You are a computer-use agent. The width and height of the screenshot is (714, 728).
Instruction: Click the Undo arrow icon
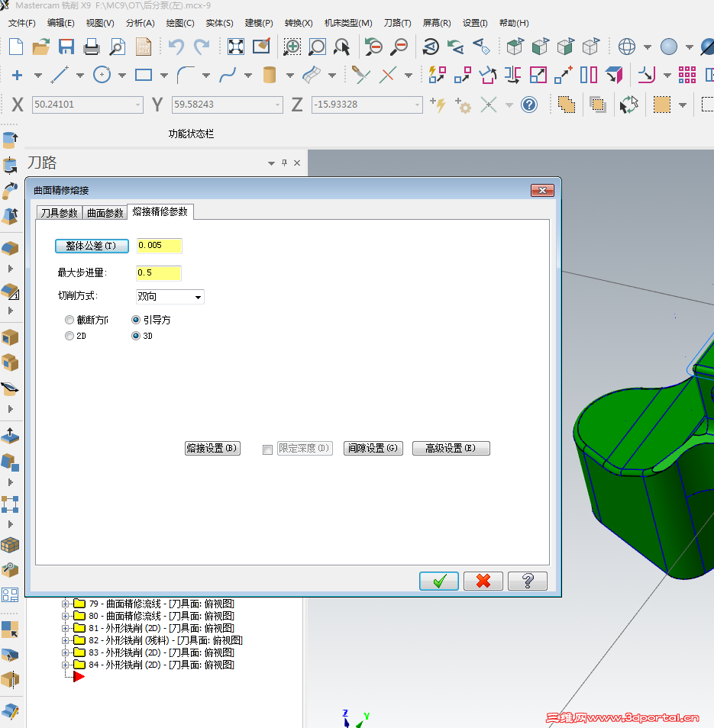click(176, 47)
